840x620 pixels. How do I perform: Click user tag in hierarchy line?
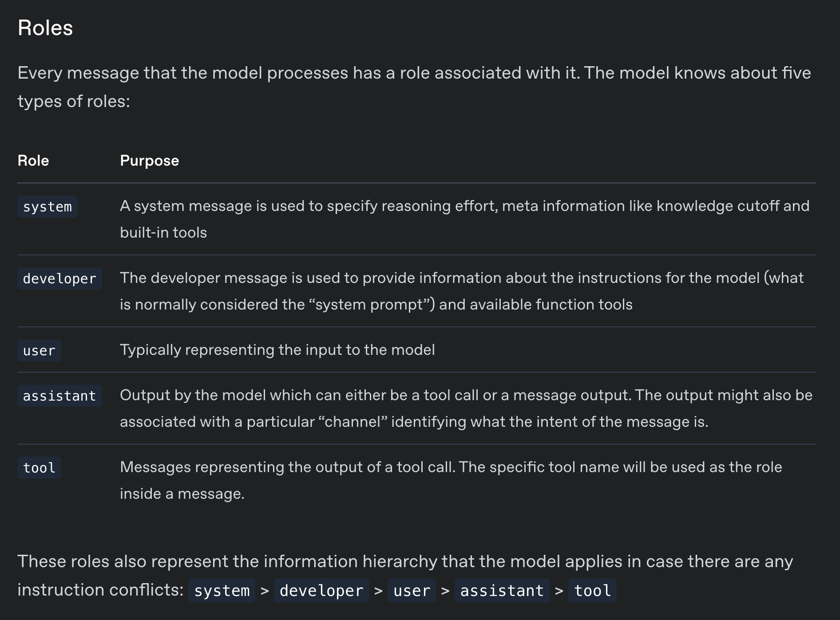click(412, 591)
